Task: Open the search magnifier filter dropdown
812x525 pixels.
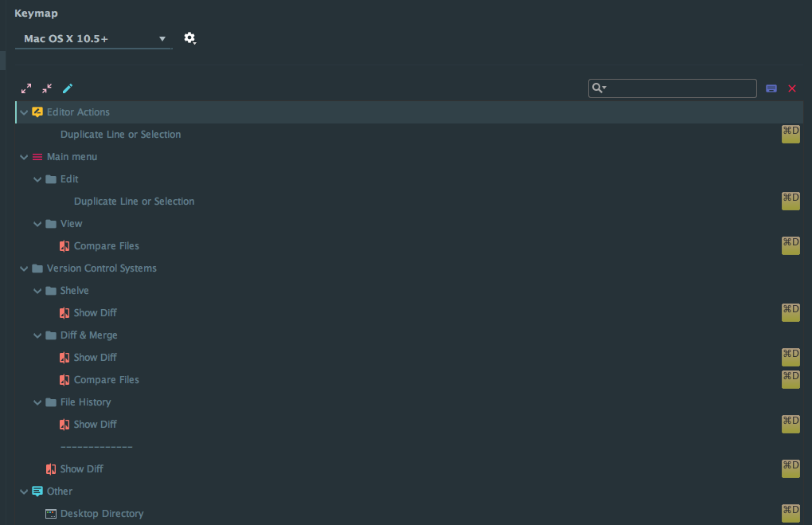Action: tap(599, 88)
